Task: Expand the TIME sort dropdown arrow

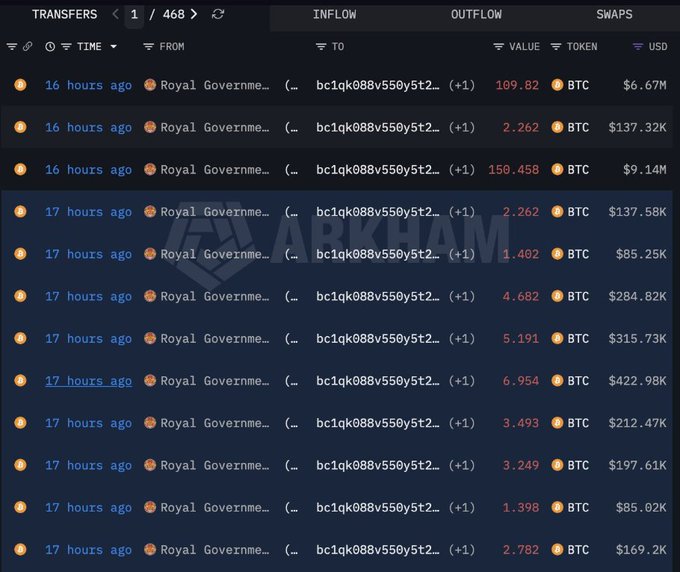Action: click(x=114, y=46)
